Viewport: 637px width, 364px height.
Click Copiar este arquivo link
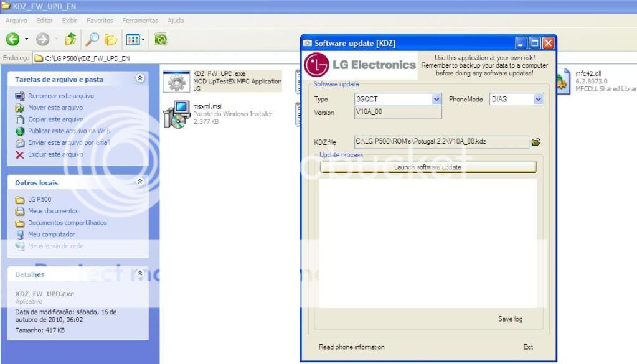pos(55,119)
